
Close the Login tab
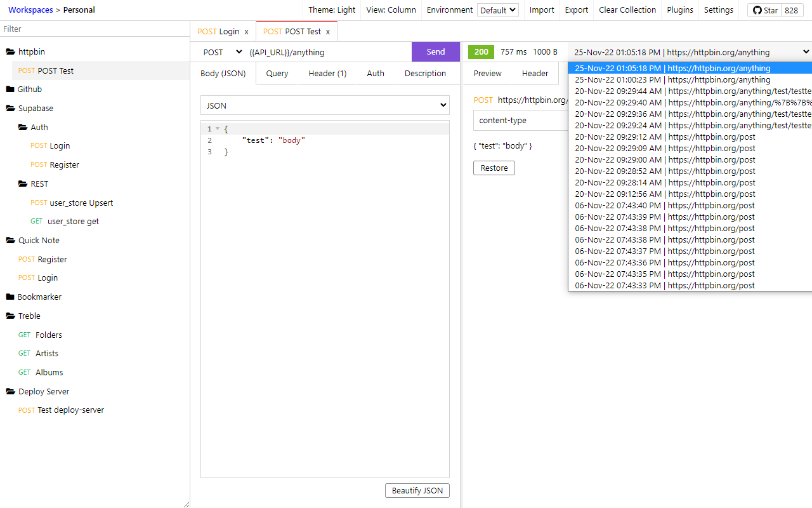point(246,32)
